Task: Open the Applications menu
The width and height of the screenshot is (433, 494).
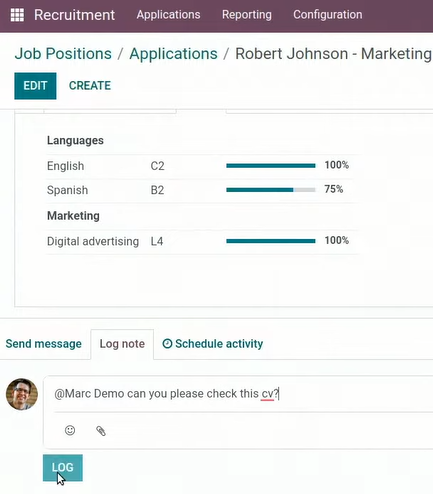Action: click(168, 15)
